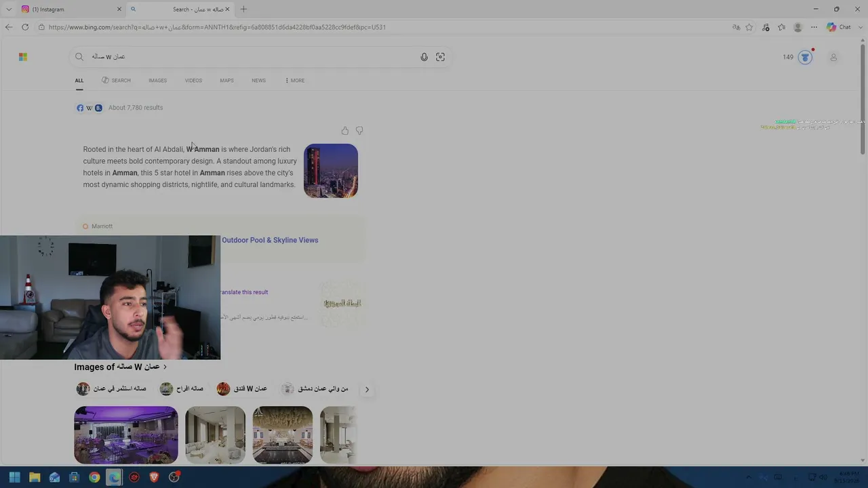Switch to the Instagram tab
This screenshot has height=488, width=868.
(x=71, y=9)
